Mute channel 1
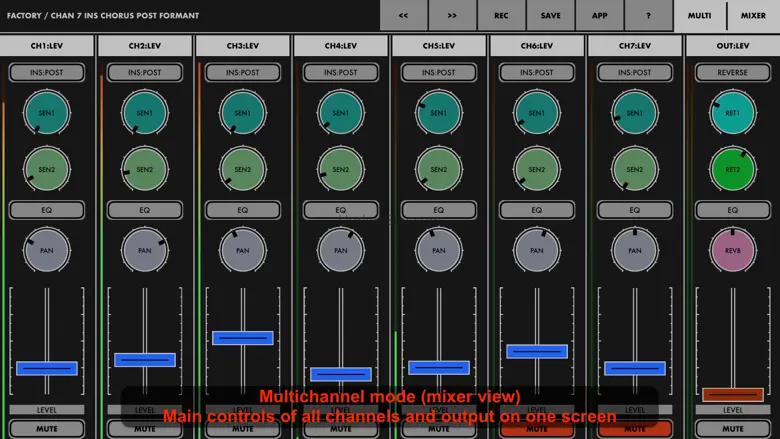Viewport: 780px width, 439px height. (x=47, y=429)
